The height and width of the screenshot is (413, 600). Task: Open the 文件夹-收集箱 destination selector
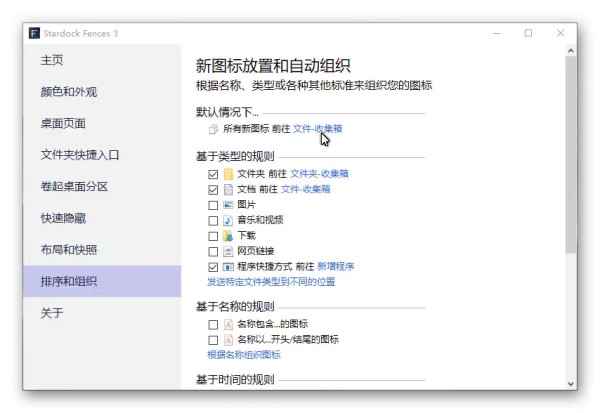(319, 174)
